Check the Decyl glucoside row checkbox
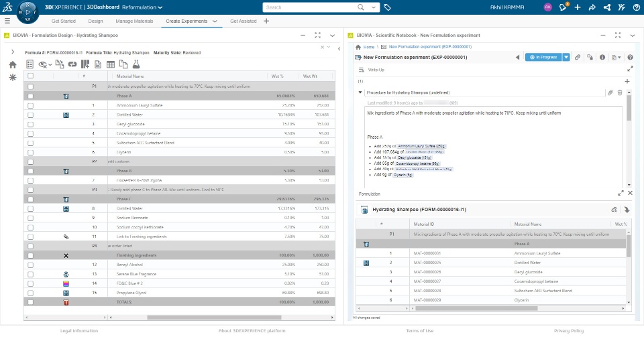The image size is (644, 337). (30, 124)
